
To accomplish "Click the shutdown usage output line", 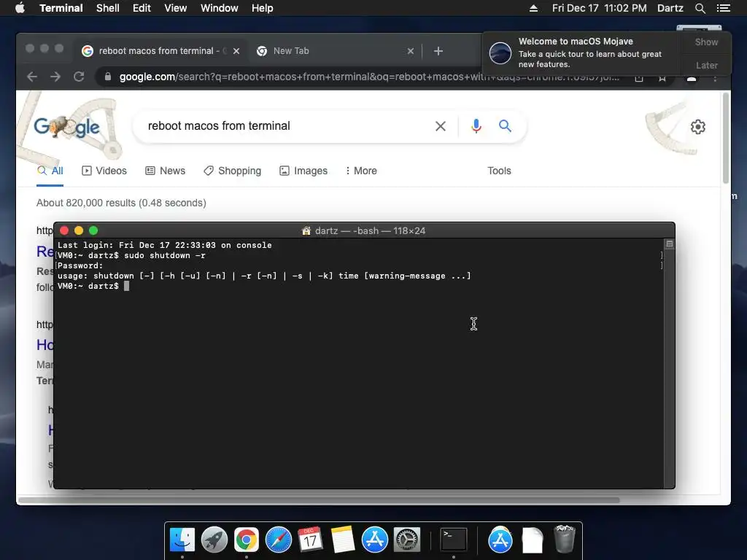I will [264, 276].
